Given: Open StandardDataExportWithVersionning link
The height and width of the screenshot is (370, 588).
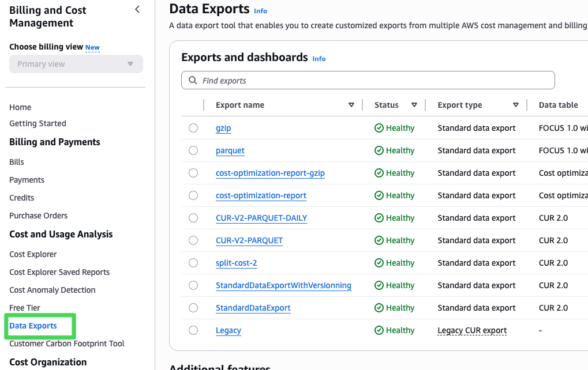Looking at the screenshot, I should (283, 285).
